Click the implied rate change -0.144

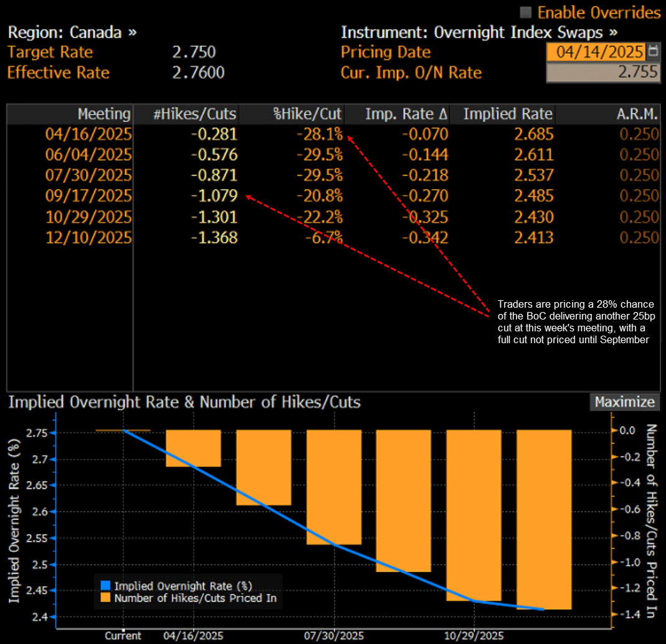point(425,154)
